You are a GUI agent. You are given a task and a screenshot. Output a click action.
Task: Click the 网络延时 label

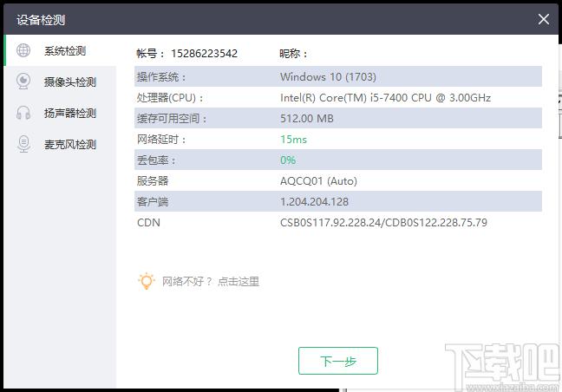pyautogui.click(x=161, y=140)
